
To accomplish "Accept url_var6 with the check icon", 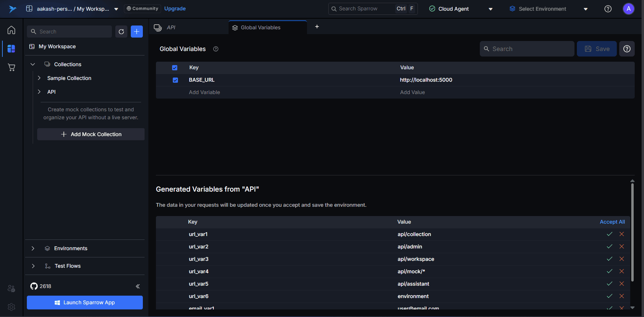I will (x=609, y=296).
